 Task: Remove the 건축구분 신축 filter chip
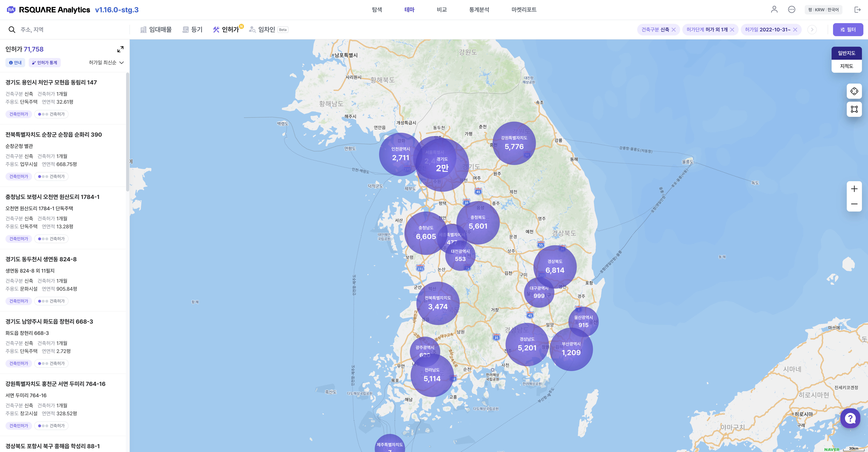[x=674, y=30]
